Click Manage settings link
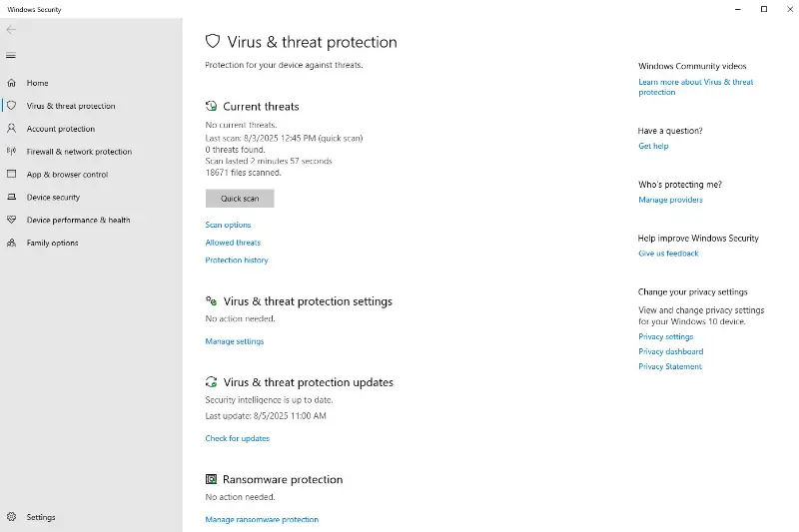 click(235, 341)
